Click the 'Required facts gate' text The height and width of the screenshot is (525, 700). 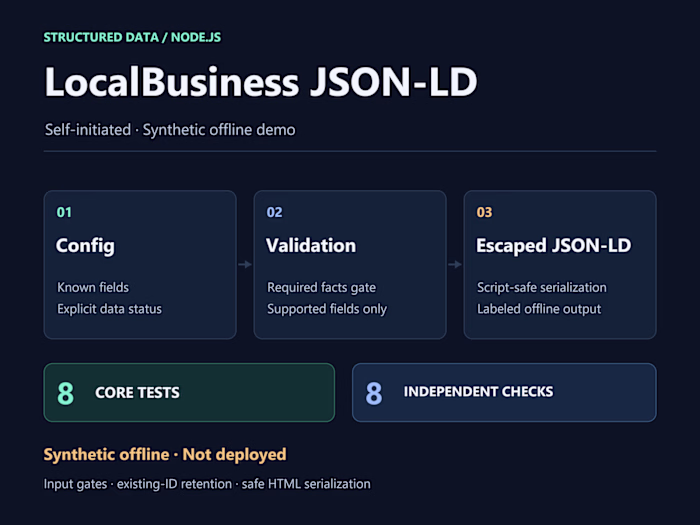coord(321,288)
